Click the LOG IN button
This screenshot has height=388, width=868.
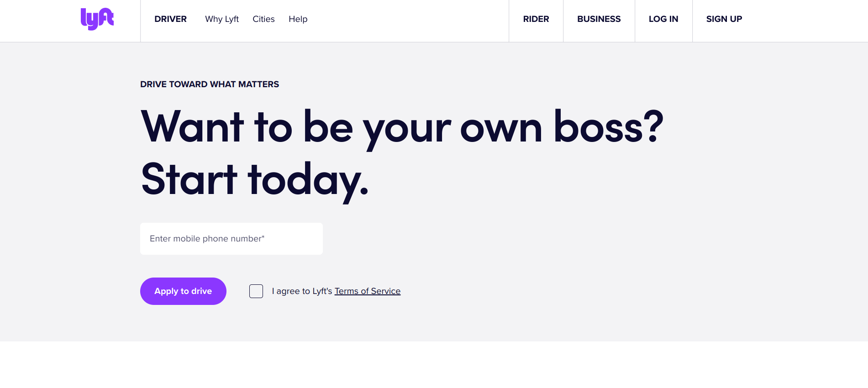pyautogui.click(x=663, y=19)
